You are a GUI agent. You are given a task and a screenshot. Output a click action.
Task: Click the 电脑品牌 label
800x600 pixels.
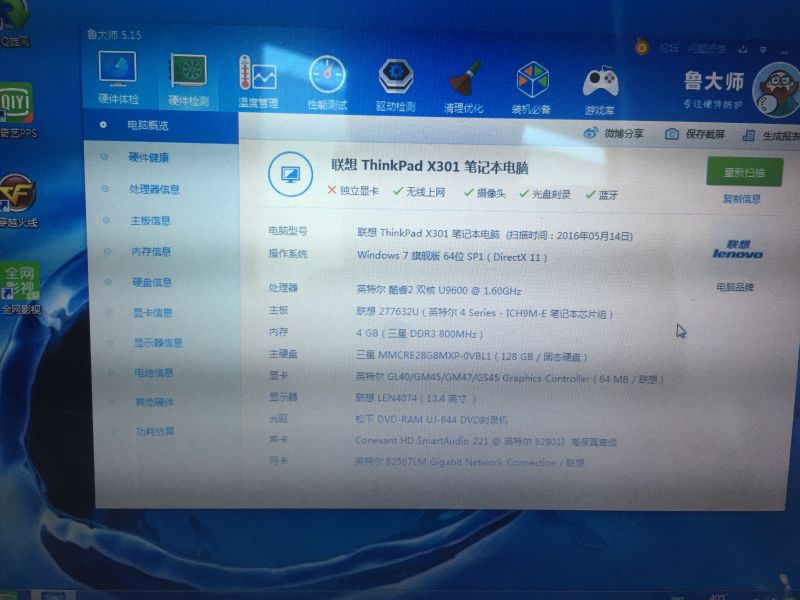click(x=735, y=287)
